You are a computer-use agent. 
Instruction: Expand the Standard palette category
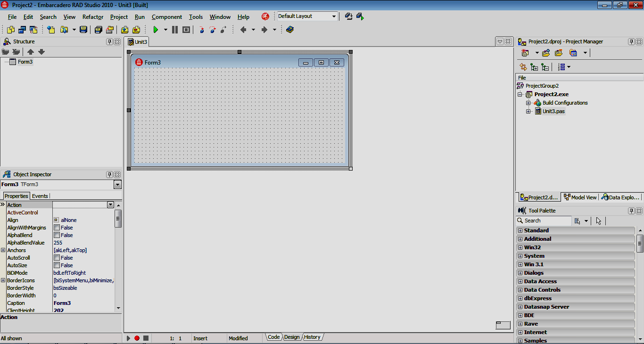520,230
